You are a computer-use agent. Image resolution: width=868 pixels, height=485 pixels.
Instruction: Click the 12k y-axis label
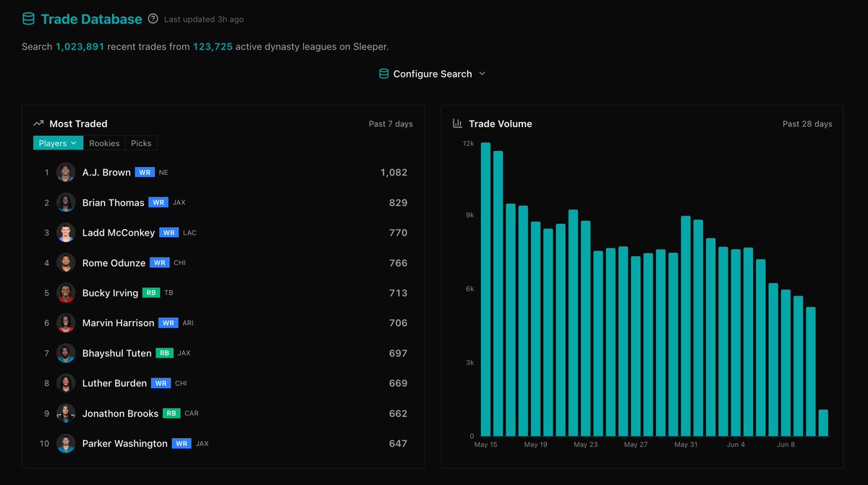(x=469, y=144)
